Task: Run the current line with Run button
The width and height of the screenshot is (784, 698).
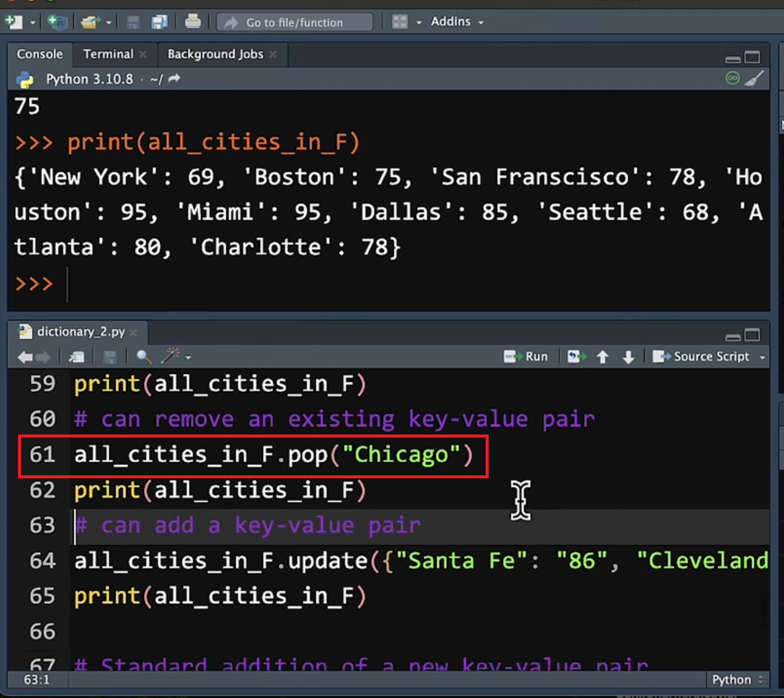Action: pyautogui.click(x=526, y=357)
